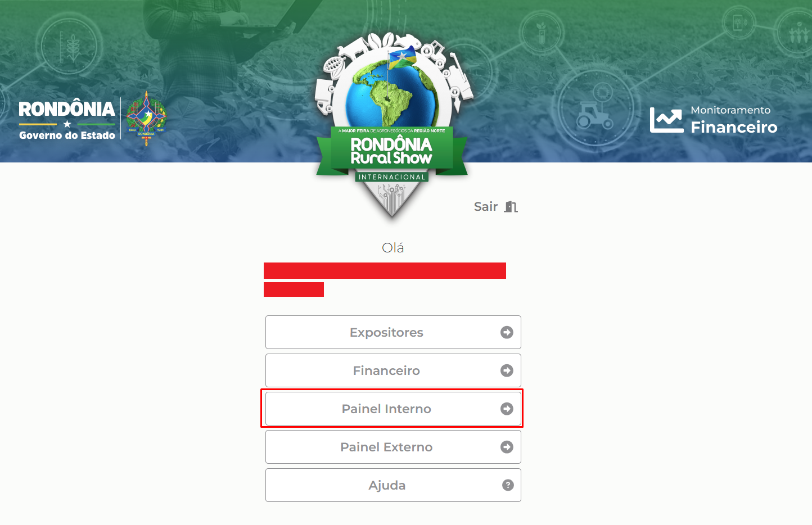Click the Sair door exit icon
This screenshot has height=525, width=812.
pos(511,207)
